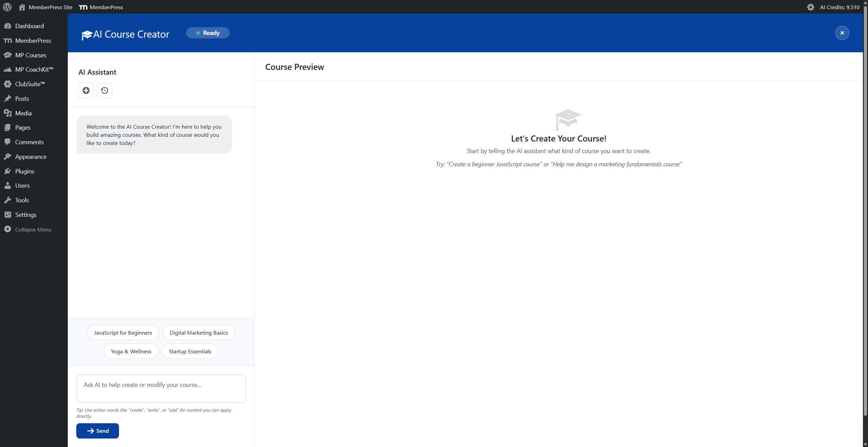Open the Settings menu item
This screenshot has height=447, width=868.
[25, 215]
